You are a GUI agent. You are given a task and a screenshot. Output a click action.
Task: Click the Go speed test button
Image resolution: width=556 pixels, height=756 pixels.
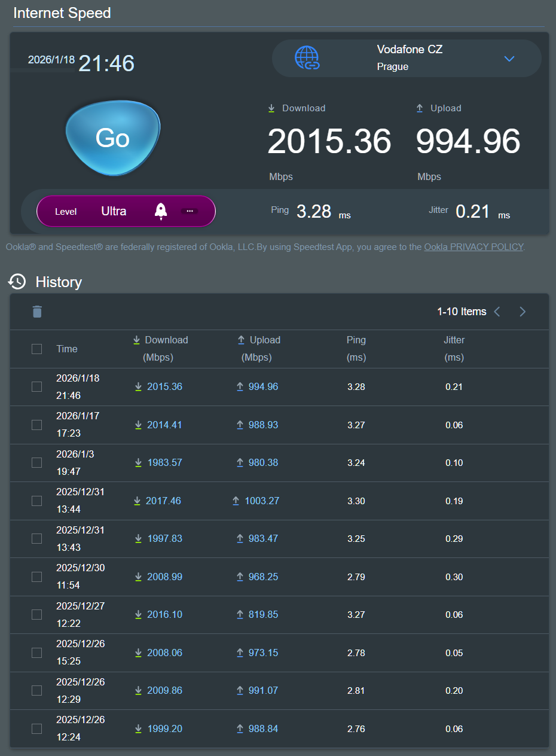point(112,138)
